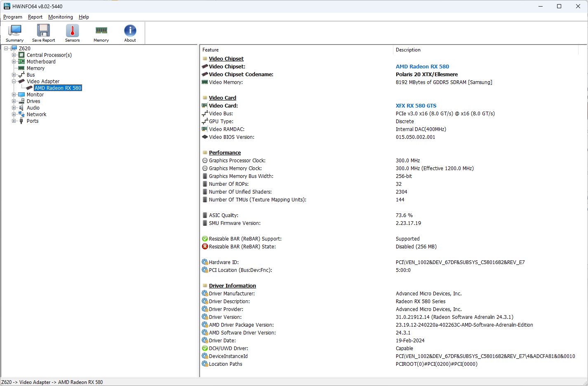
Task: Open the Summary toolbar icon
Action: coord(15,31)
